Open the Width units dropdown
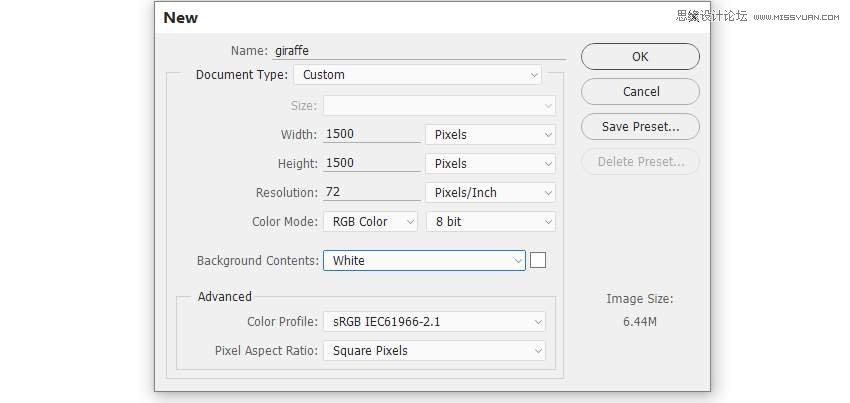The image size is (850, 403). [490, 134]
